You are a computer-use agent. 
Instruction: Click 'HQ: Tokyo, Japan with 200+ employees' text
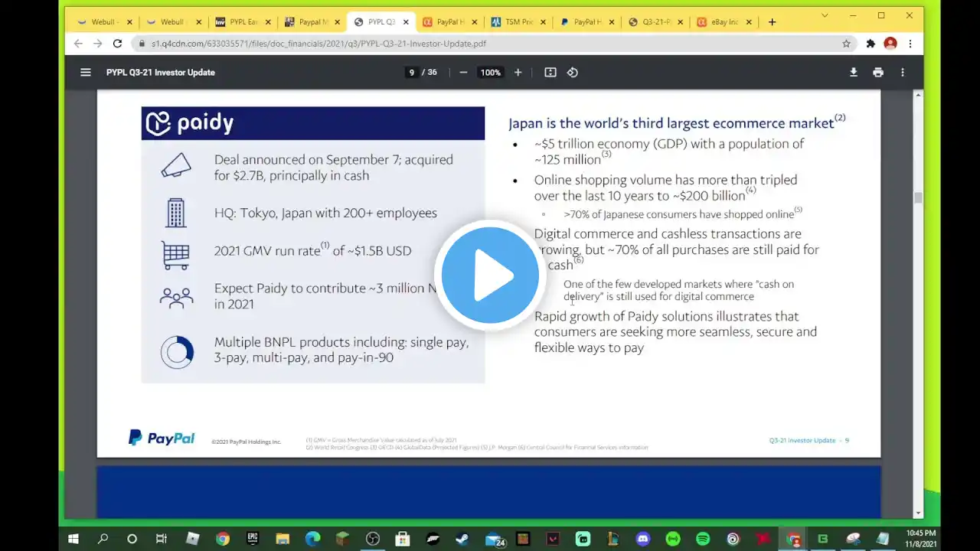(325, 213)
